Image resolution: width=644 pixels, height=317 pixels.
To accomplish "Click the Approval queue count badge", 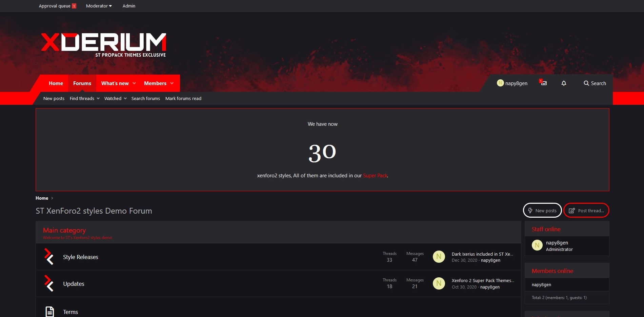I will (74, 6).
